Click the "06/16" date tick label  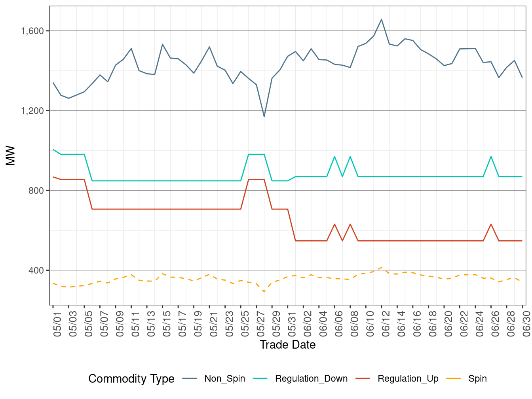417,324
